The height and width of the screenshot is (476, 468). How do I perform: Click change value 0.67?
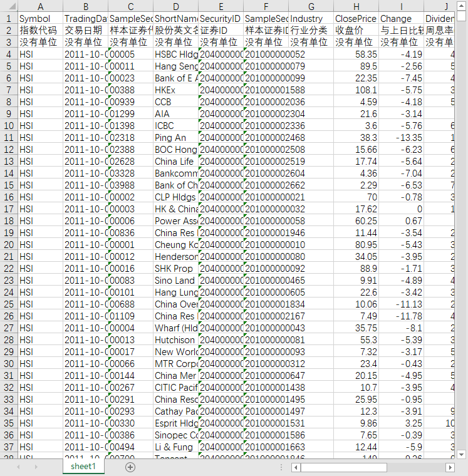tap(401, 220)
